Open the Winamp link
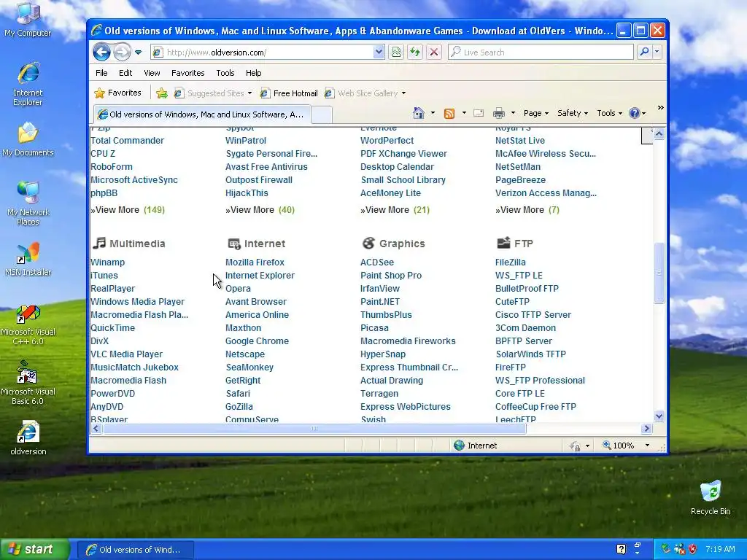Viewport: 747px width, 560px height. (x=108, y=262)
